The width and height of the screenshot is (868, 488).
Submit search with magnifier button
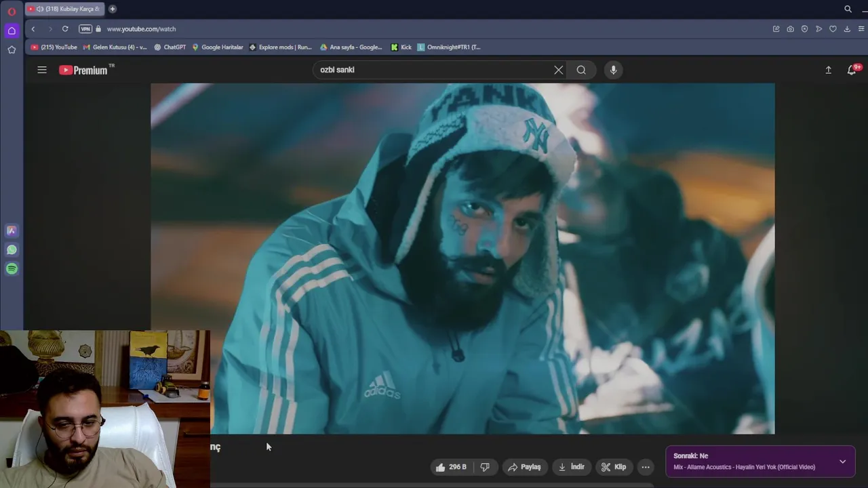tap(581, 70)
